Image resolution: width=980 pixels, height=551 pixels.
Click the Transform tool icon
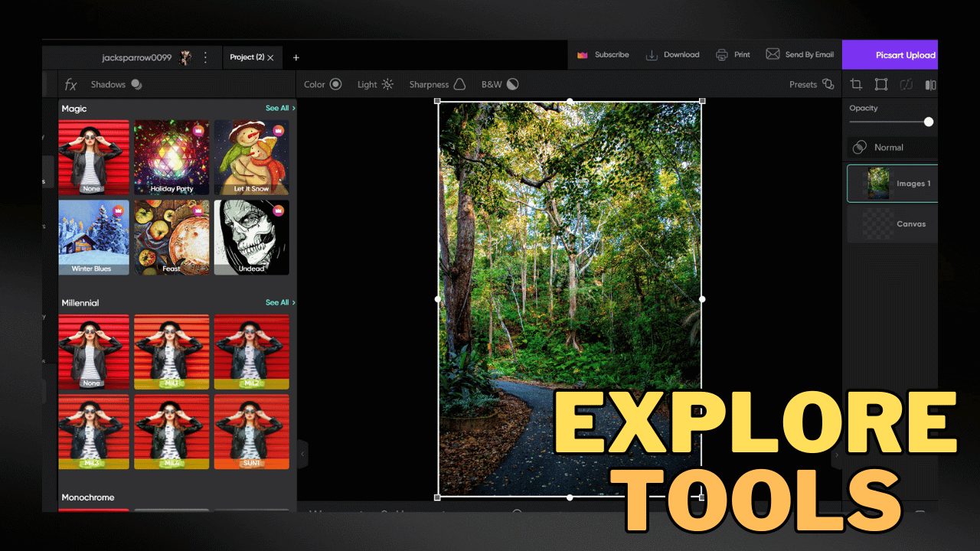pyautogui.click(x=880, y=84)
